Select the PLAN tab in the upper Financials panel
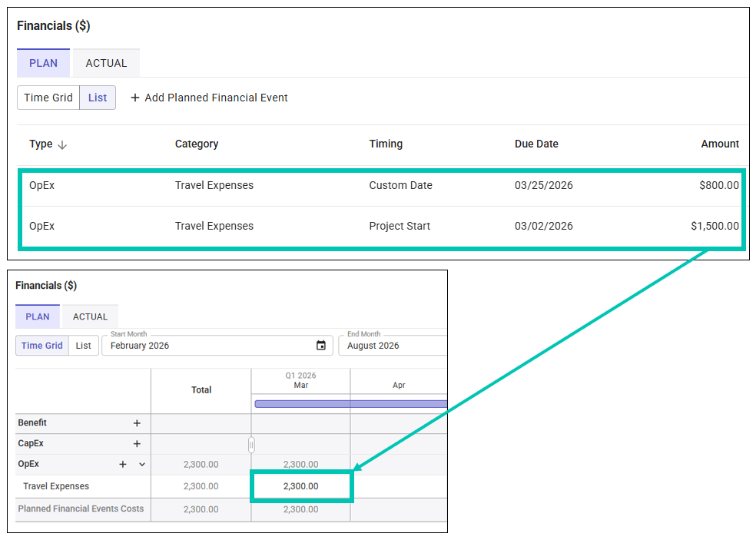This screenshot has height=540, width=756. tap(43, 63)
